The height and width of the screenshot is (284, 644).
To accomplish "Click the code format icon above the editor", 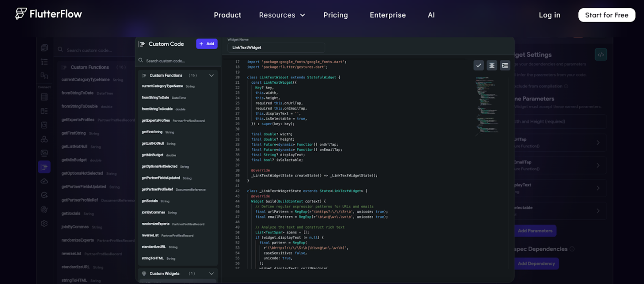I will pyautogui.click(x=492, y=65).
